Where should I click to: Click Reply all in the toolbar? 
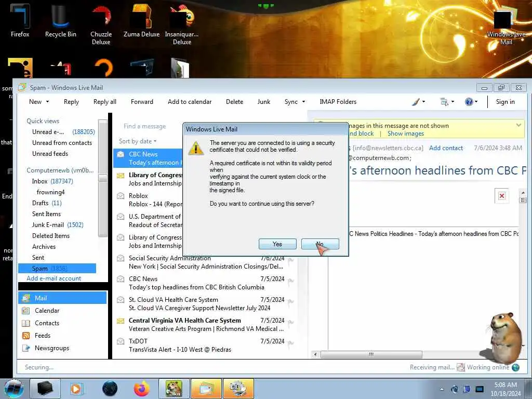[x=105, y=102]
